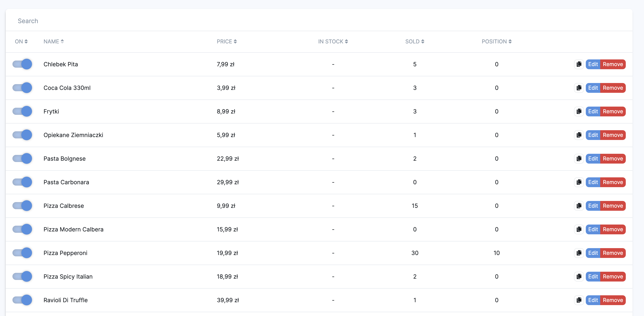Sort list by Name header
The image size is (644, 316).
[54, 42]
